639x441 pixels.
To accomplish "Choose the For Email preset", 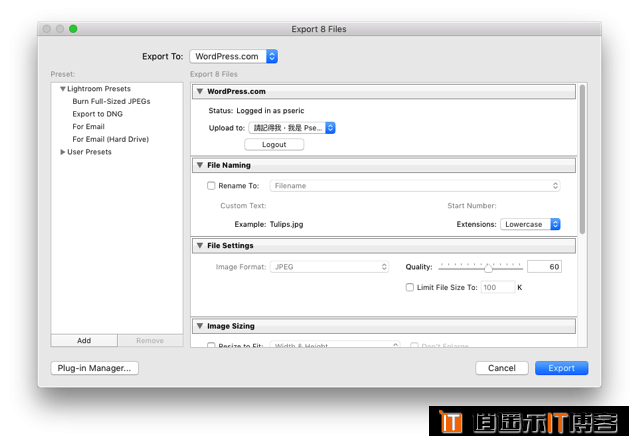I will coord(88,127).
